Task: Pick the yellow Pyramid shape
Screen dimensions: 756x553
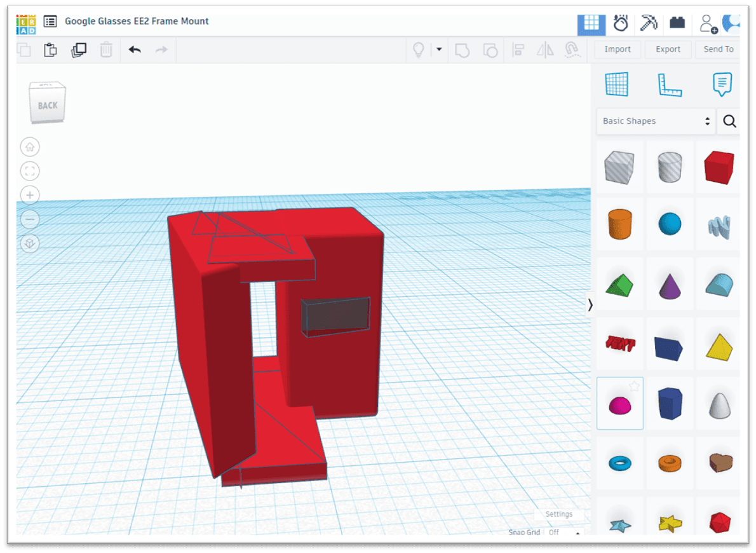Action: click(719, 347)
